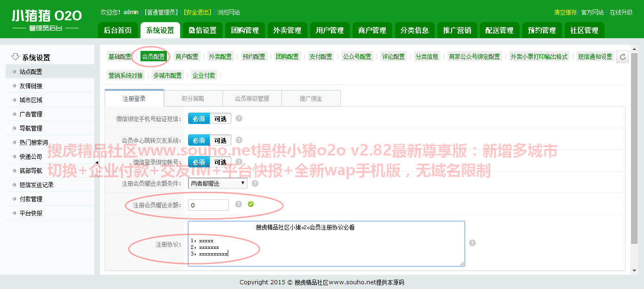Screen dimensions: 644x289
Task: Expand 短信发送记录 in the sidebar
Action: pos(36,185)
